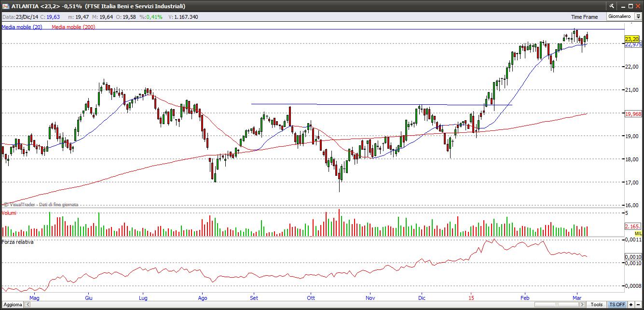
Task: Click the %: 0,41% change readout
Action: tap(152, 17)
